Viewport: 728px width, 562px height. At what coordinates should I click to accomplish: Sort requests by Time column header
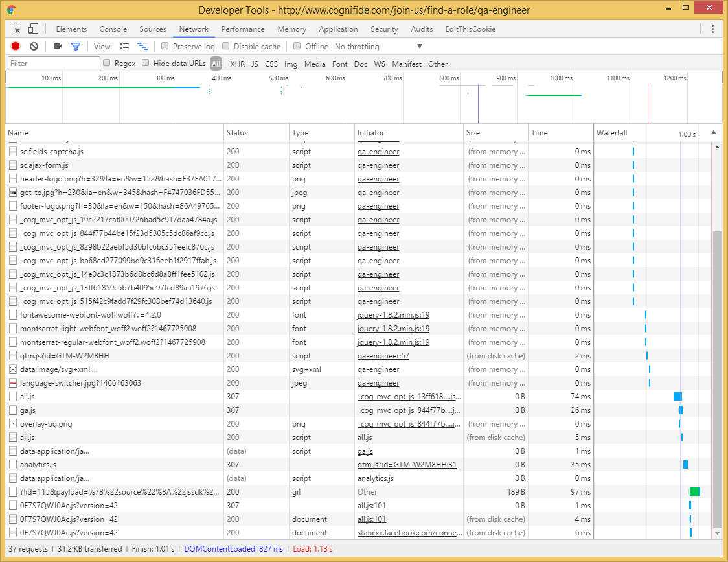[561, 132]
